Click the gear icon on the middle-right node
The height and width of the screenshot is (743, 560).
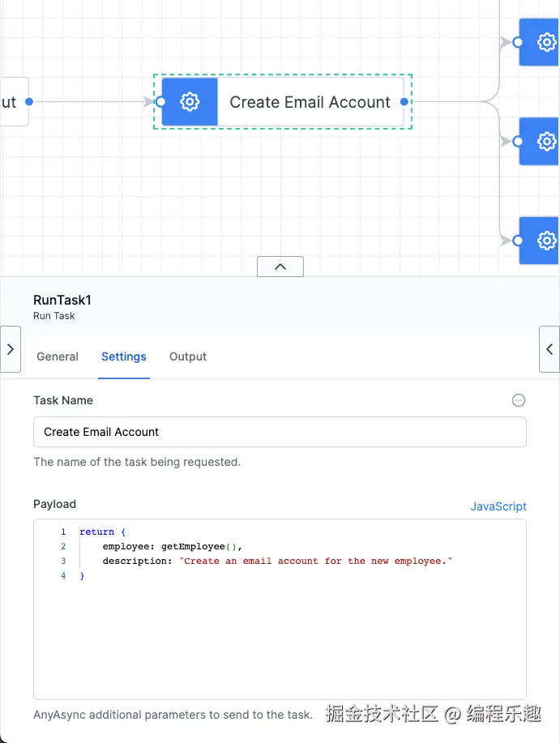tap(547, 141)
